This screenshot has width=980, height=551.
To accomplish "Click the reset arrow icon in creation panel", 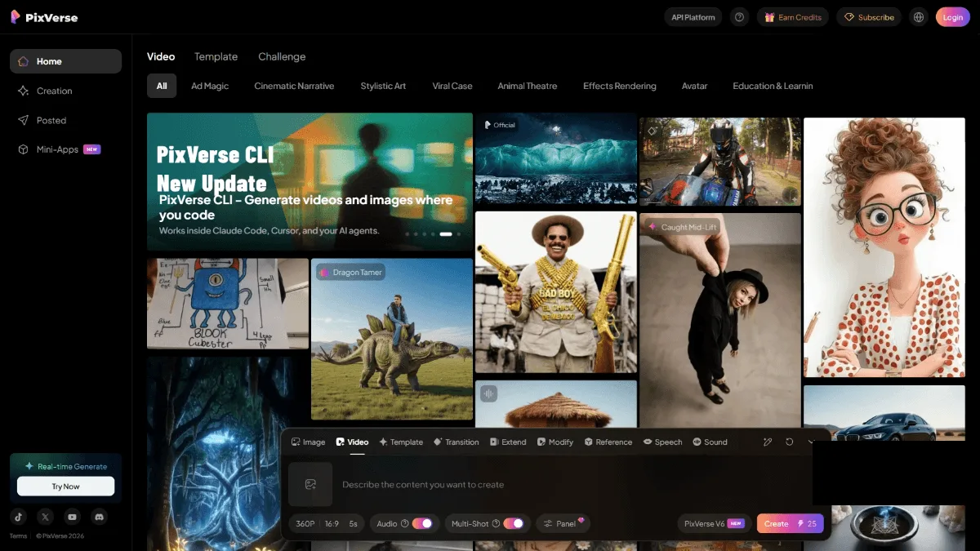I will 790,442.
